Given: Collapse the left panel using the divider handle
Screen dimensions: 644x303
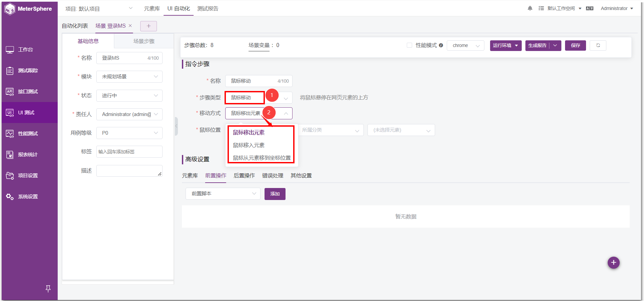Looking at the screenshot, I should click(x=176, y=126).
